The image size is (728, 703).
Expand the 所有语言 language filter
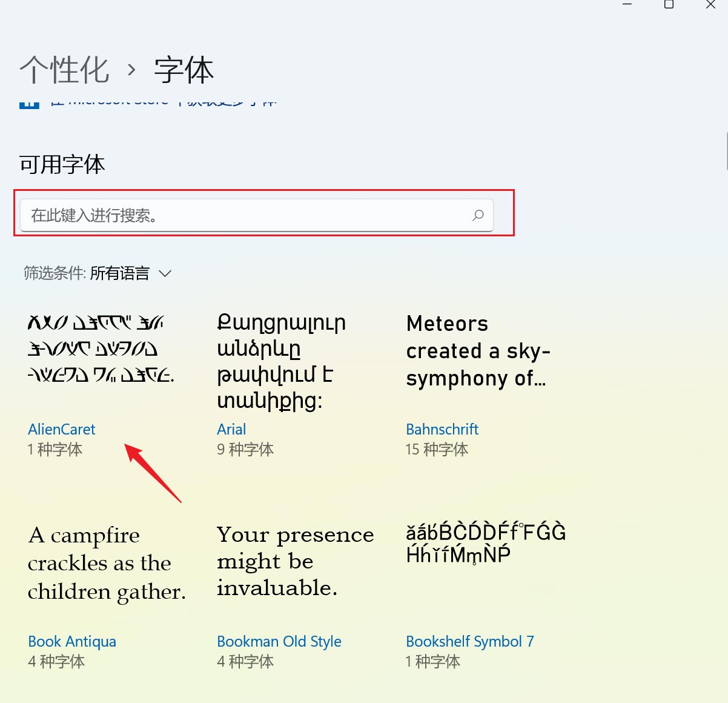pyautogui.click(x=121, y=273)
